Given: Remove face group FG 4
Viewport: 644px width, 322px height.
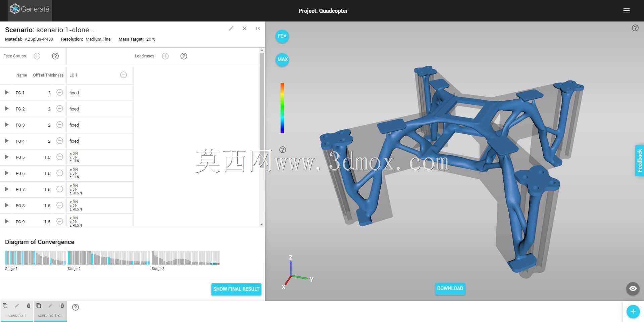Looking at the screenshot, I should tap(60, 141).
